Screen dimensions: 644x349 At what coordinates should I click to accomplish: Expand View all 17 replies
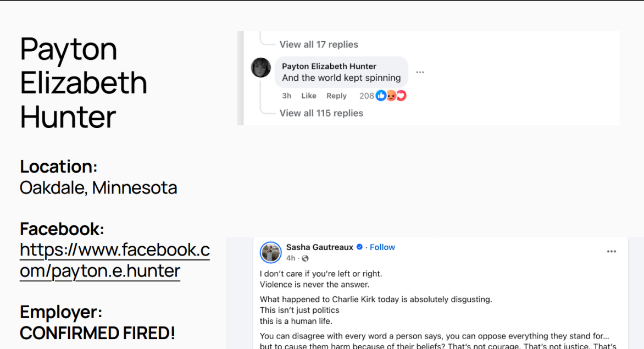(x=319, y=45)
